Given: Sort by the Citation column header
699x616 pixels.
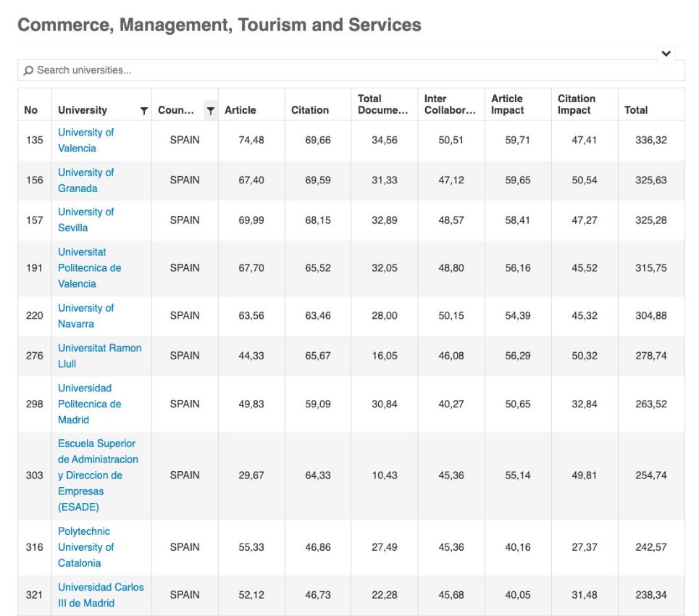Looking at the screenshot, I should click(x=310, y=110).
